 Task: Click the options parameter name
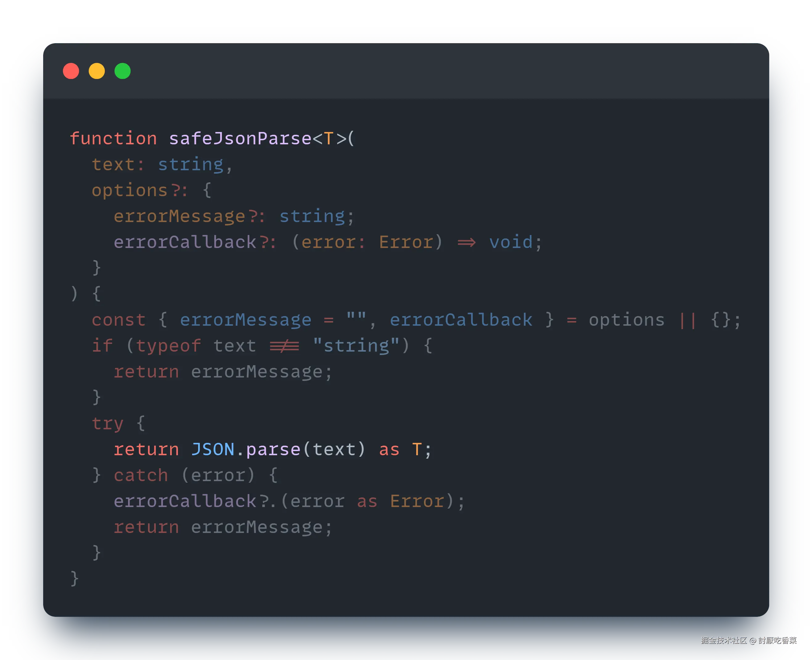(x=129, y=190)
